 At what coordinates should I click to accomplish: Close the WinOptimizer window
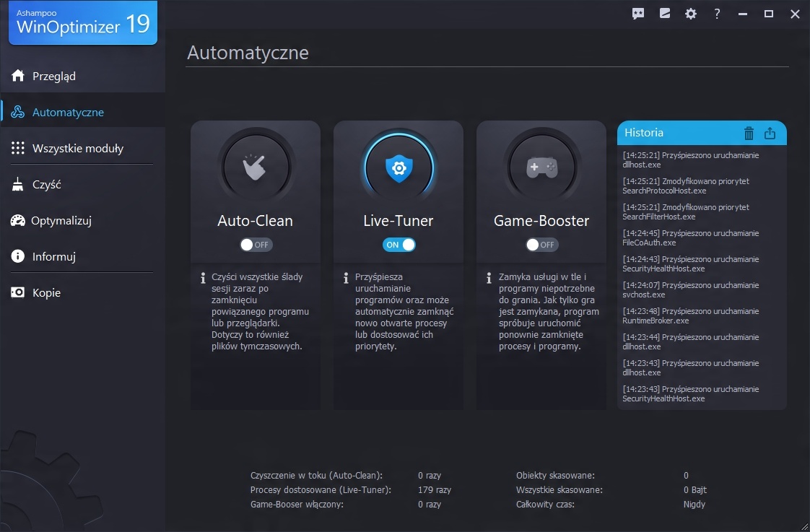pos(795,14)
